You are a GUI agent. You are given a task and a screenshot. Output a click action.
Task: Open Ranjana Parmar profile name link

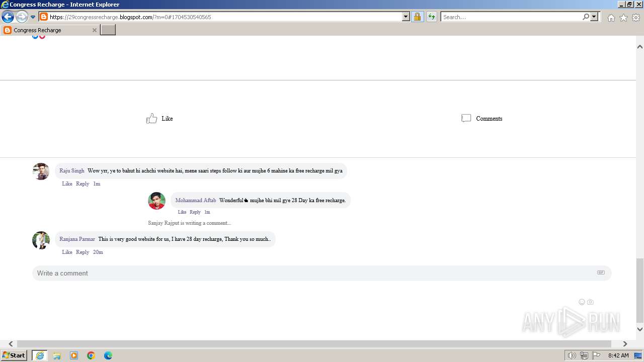[x=77, y=239]
